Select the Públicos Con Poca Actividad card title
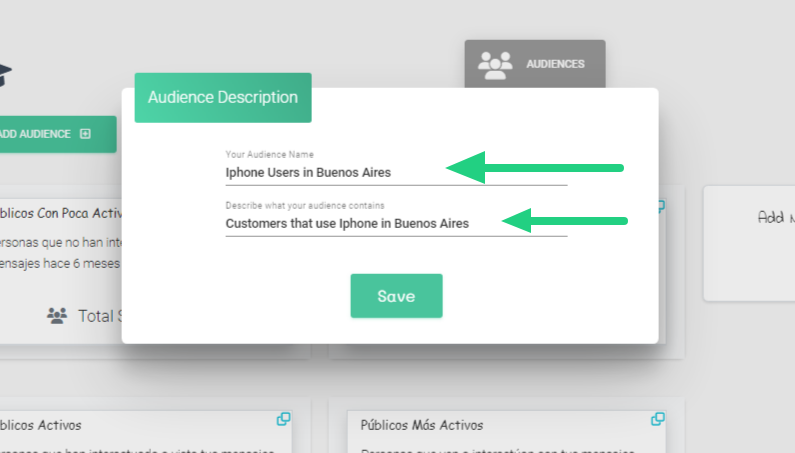Screen dimensions: 795x453 click(61, 213)
